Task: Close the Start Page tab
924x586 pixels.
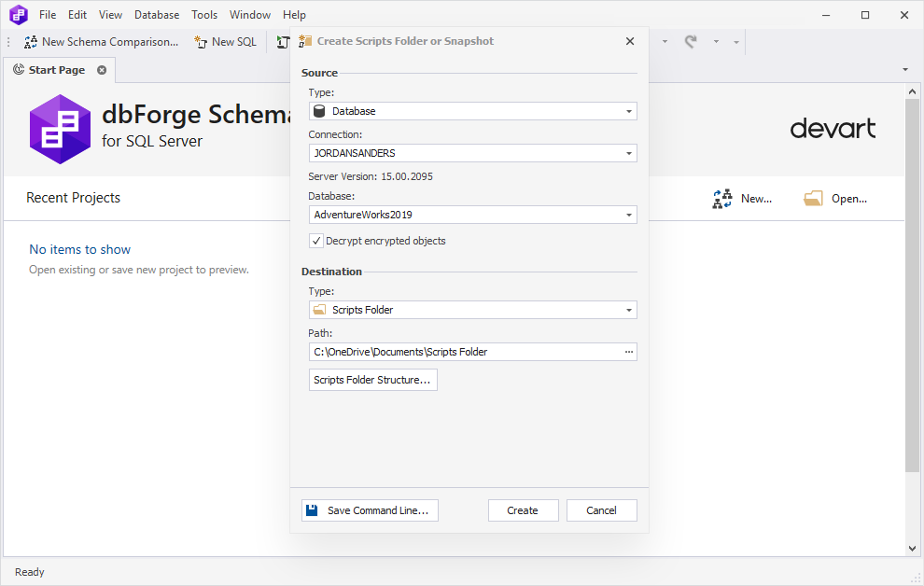Action: 102,70
